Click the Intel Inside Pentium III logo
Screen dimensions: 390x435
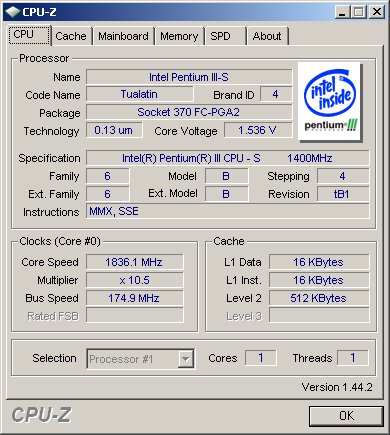click(330, 101)
